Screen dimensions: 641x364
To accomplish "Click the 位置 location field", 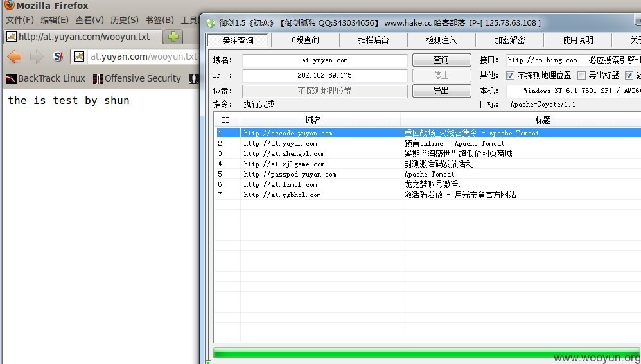I will click(x=324, y=91).
